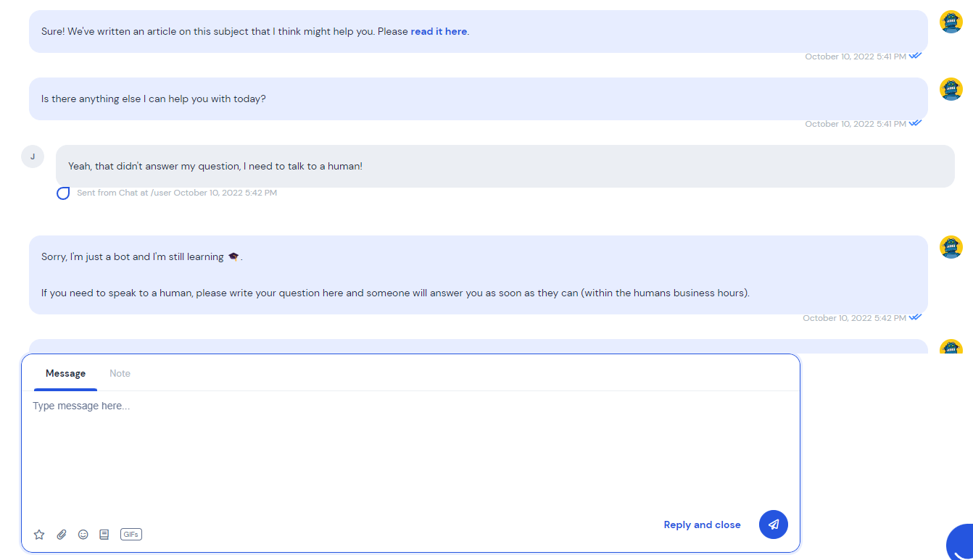This screenshot has height=560, width=973.
Task: Click the user message about talking to human
Action: (505, 166)
